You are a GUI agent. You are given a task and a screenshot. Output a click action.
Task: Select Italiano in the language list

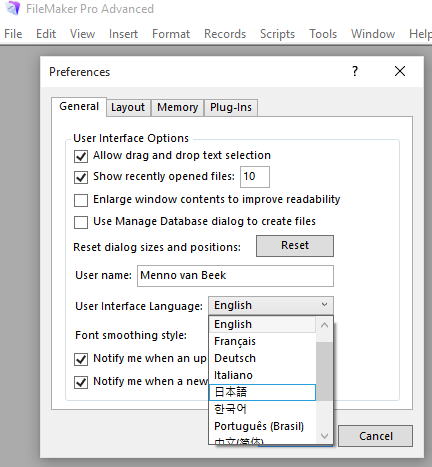click(262, 375)
